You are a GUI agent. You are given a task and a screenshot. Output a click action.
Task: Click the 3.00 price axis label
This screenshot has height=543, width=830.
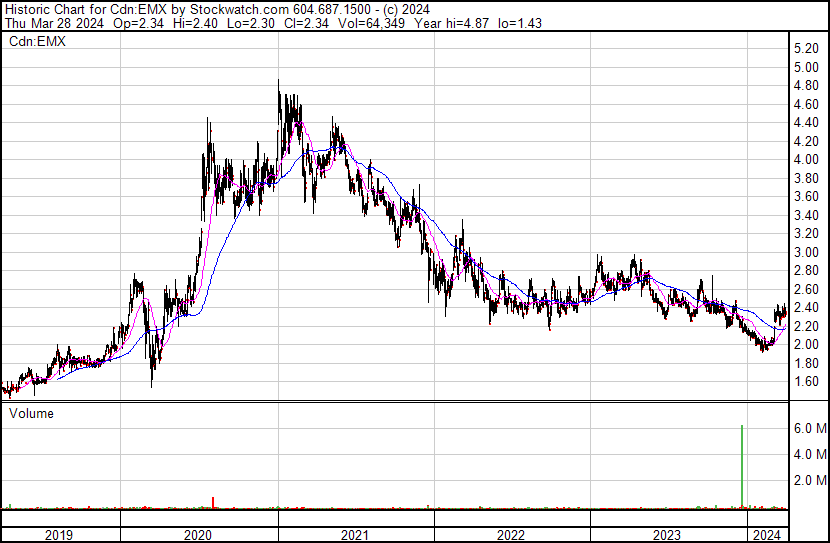pos(806,252)
